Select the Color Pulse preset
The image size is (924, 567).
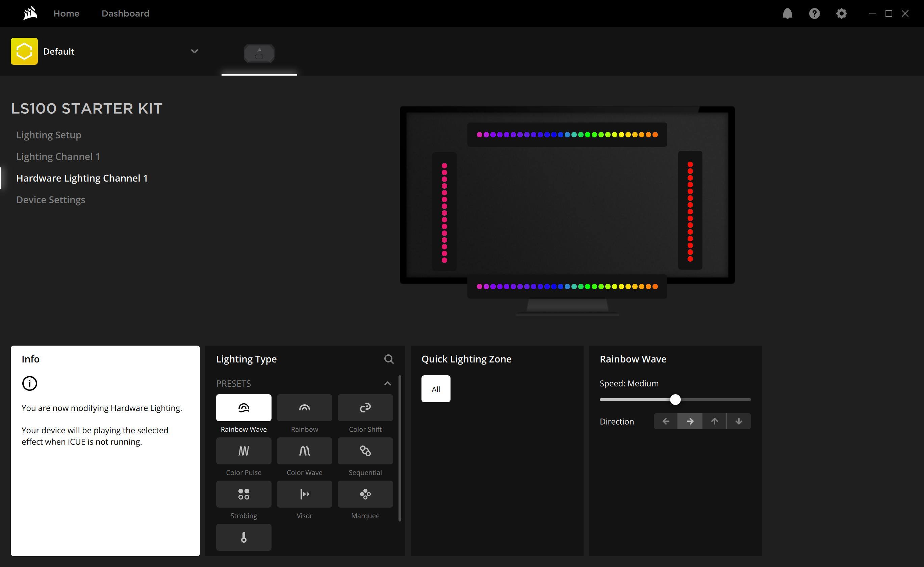(x=243, y=451)
